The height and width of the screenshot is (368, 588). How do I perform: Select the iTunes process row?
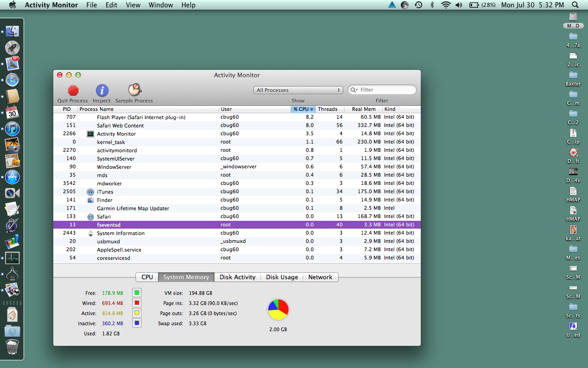point(237,192)
